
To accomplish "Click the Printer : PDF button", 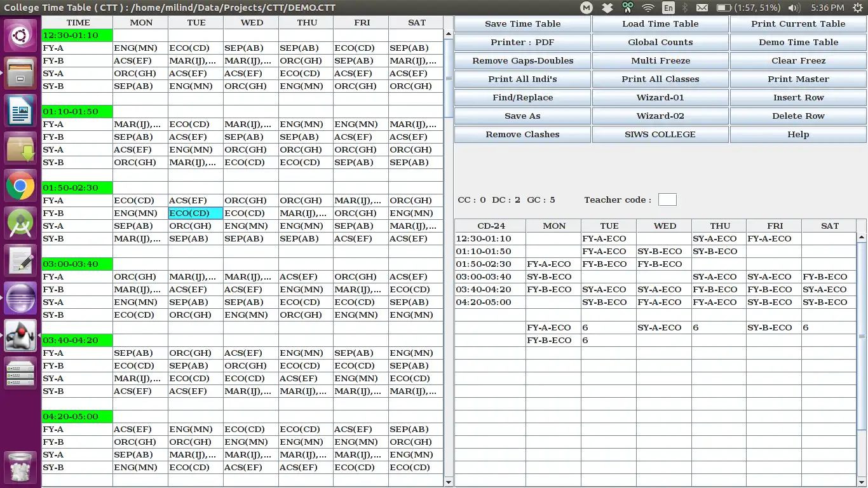I will click(522, 42).
